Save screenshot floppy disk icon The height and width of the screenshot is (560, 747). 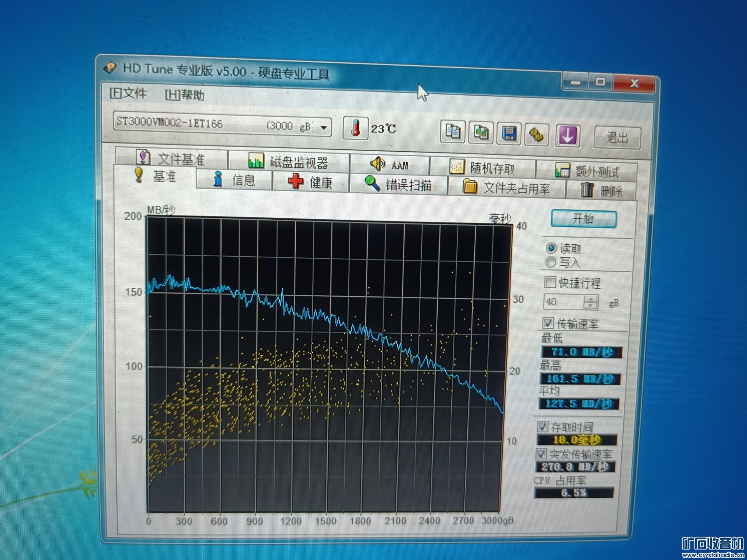[x=509, y=134]
